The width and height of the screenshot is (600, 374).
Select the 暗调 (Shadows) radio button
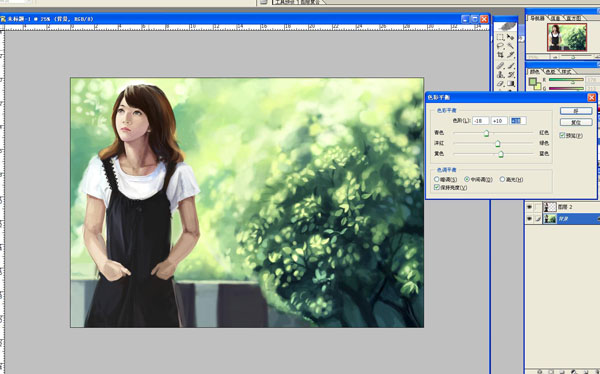tap(437, 179)
